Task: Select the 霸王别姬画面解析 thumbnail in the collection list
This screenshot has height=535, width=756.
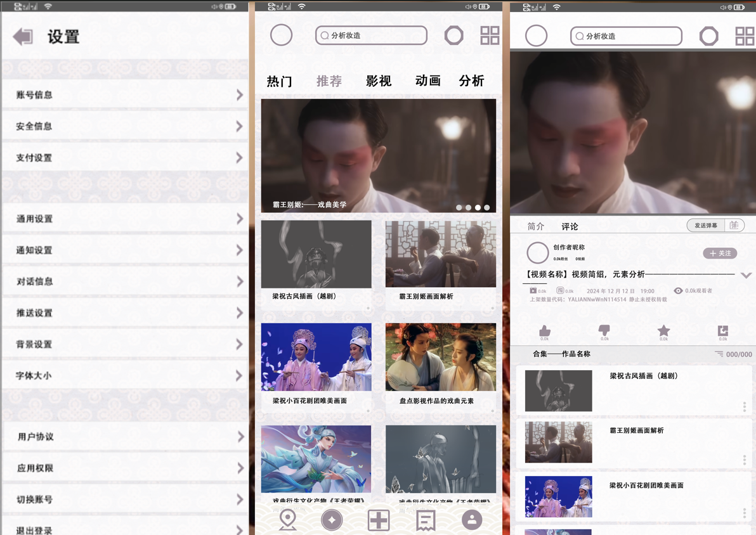Action: coord(558,442)
